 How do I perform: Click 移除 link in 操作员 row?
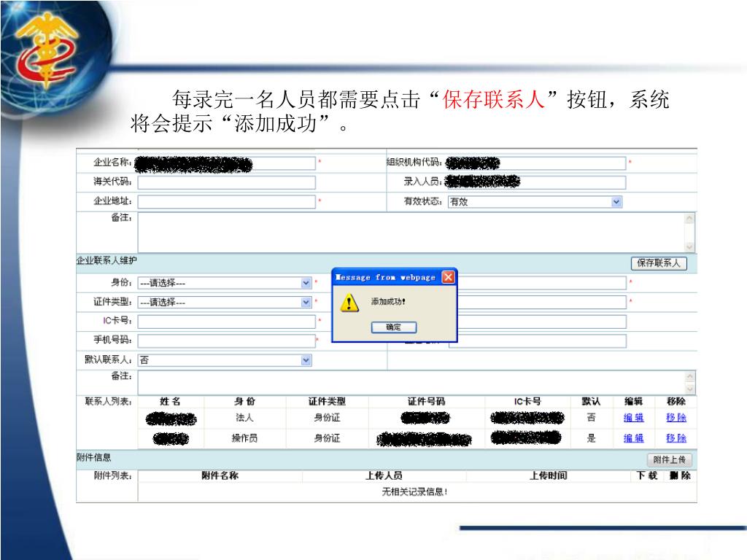click(676, 438)
